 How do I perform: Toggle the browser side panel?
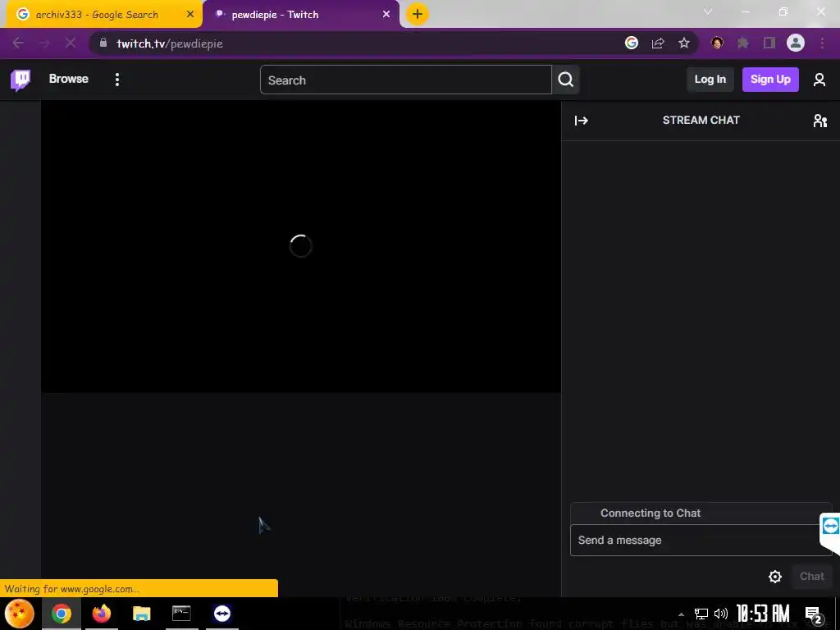click(x=769, y=43)
